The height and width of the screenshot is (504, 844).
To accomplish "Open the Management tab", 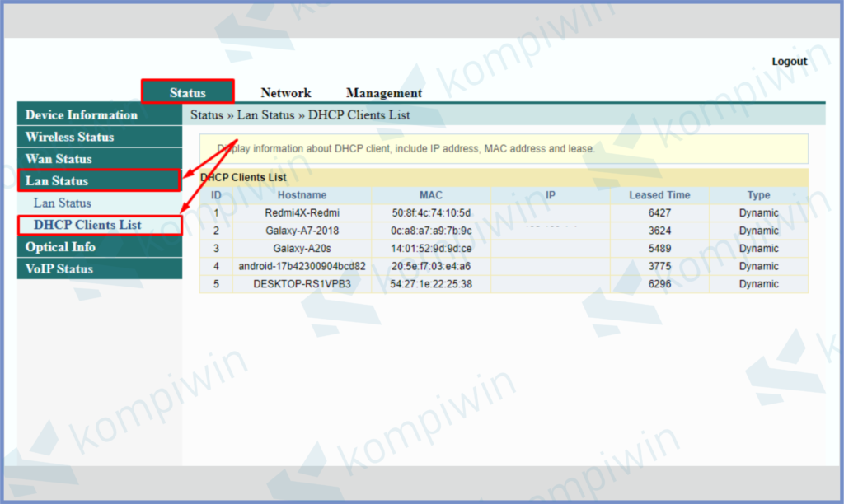I will coord(384,93).
